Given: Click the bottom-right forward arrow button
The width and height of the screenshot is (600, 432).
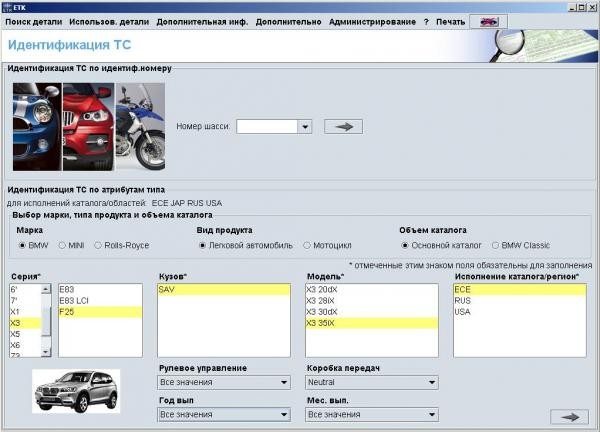Looking at the screenshot, I should [x=569, y=417].
